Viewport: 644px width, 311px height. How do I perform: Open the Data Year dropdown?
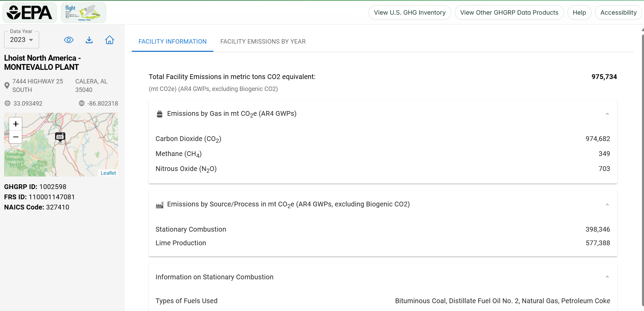[x=21, y=40]
